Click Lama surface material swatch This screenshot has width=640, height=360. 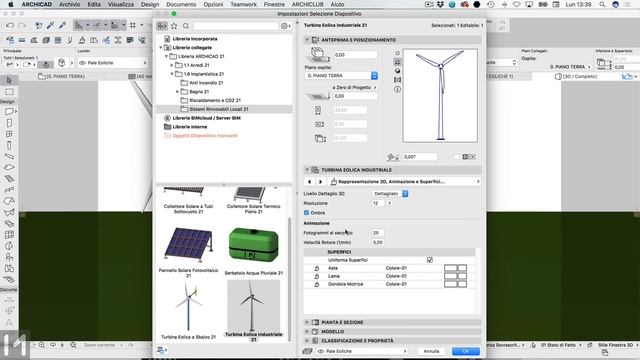pos(456,276)
